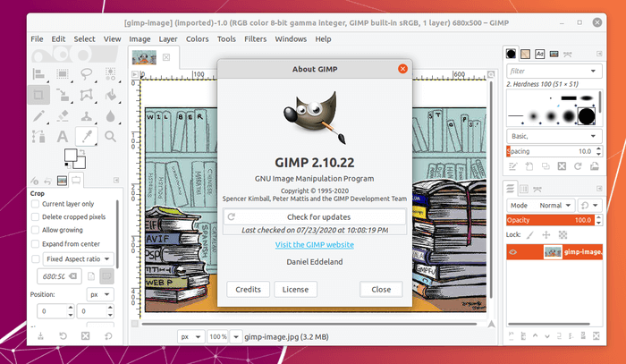Screen dimensions: 626x364
Task: Open the Windows menu
Action: pos(291,39)
